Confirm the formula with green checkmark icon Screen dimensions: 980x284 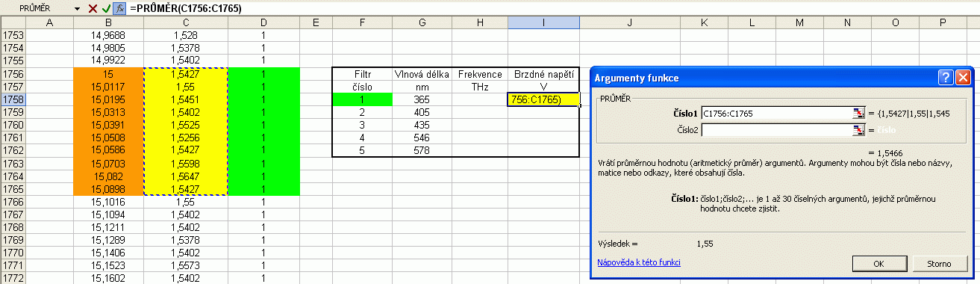(x=106, y=8)
